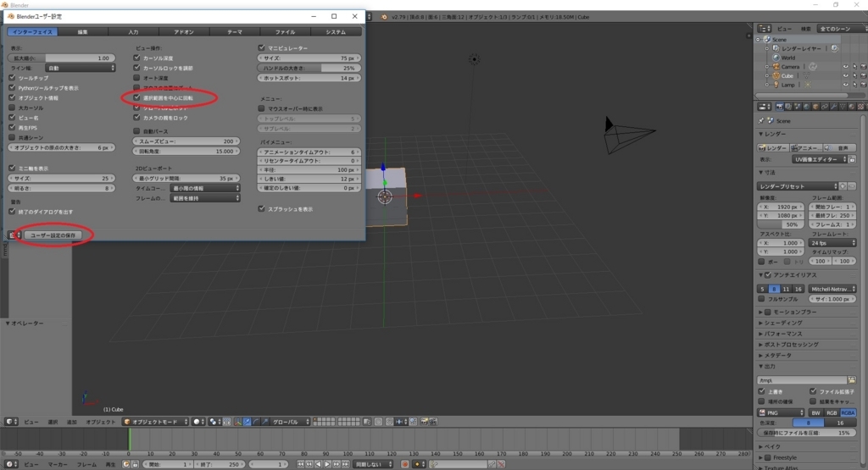Image resolution: width=868 pixels, height=470 pixels.
Task: Hide Lamp with its eye icon in outliner
Action: [x=845, y=85]
